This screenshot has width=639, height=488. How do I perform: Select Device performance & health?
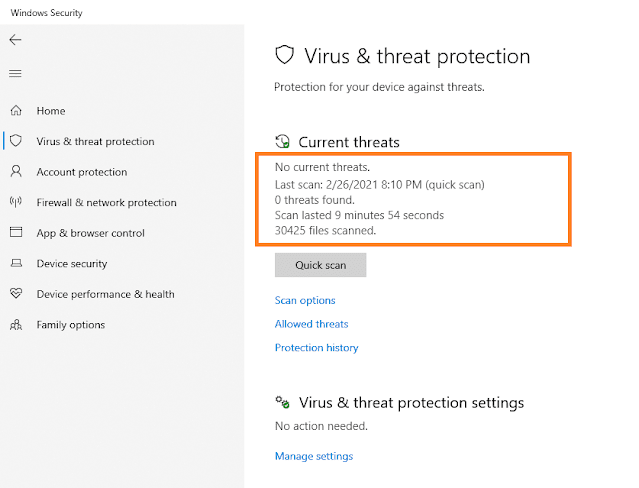106,294
